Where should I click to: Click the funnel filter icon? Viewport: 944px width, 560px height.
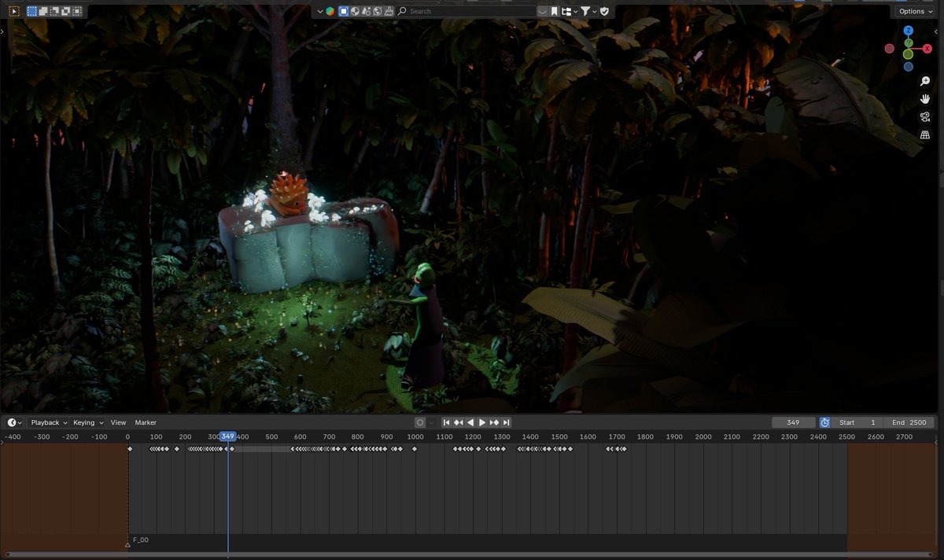click(585, 11)
